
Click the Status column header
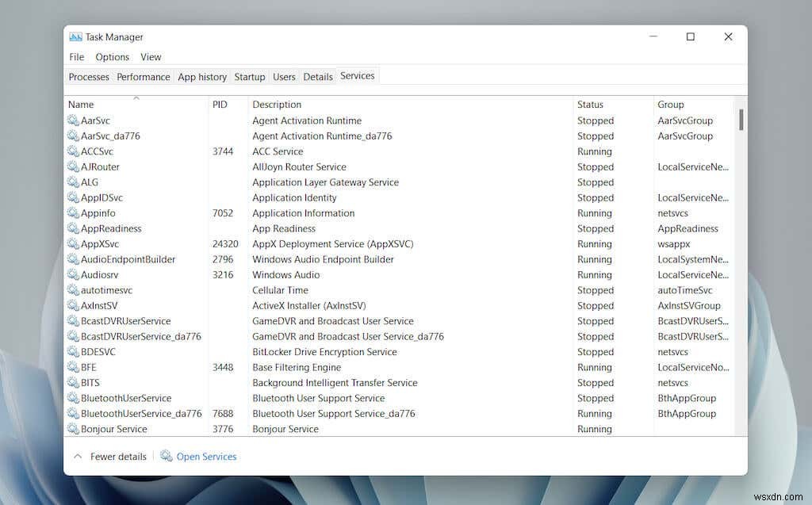coord(591,104)
